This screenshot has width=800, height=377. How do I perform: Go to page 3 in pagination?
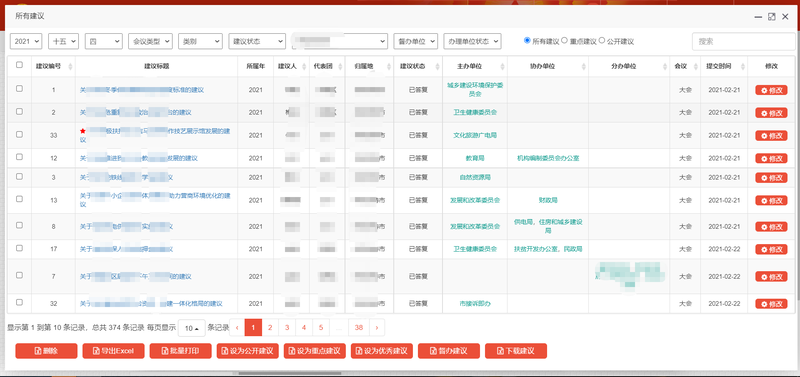[x=287, y=328]
